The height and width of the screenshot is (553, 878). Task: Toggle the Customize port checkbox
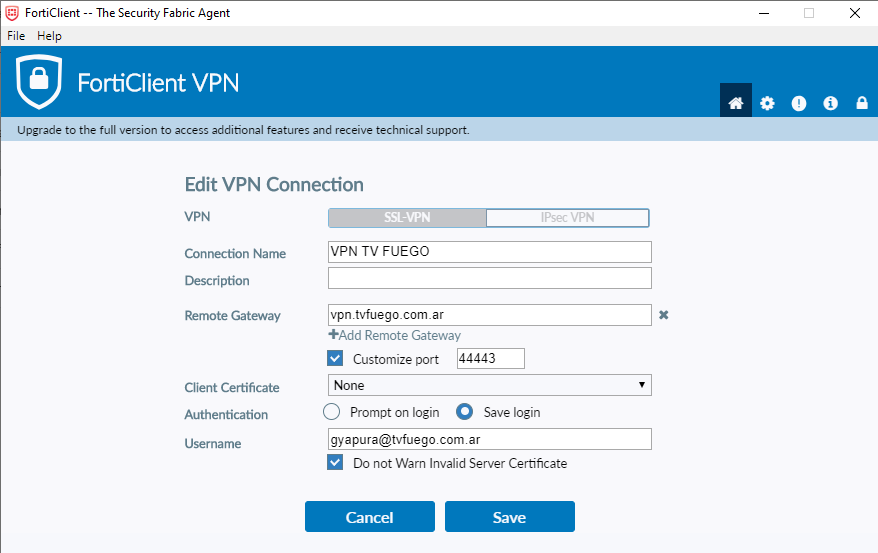coord(335,358)
